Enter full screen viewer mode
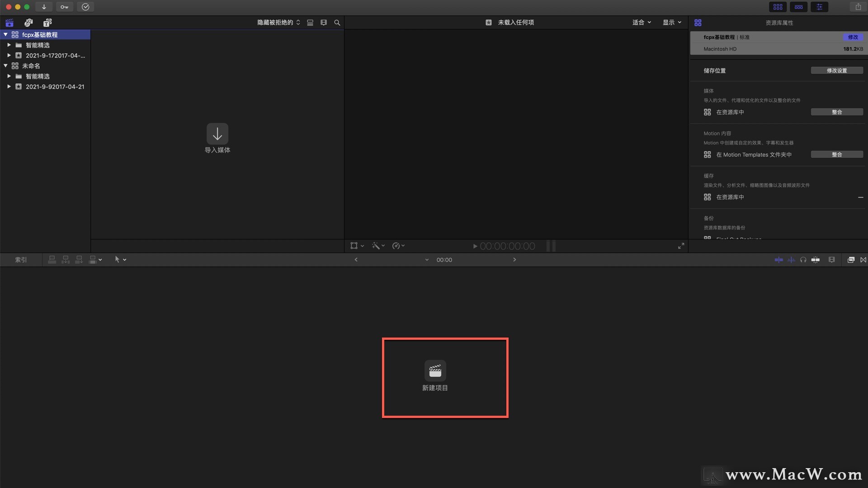Screen dimensions: 868x488 [x=681, y=246]
